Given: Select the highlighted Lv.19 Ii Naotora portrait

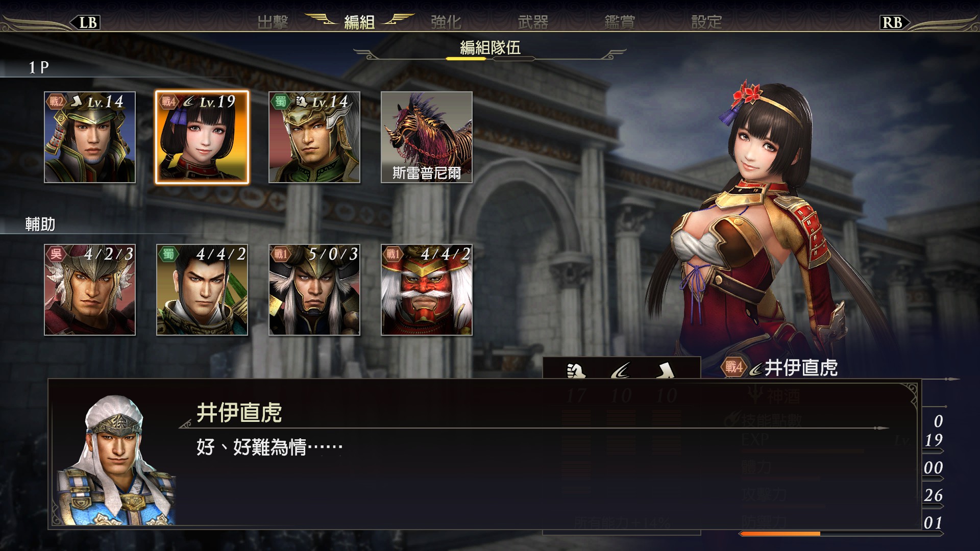Looking at the screenshot, I should point(202,137).
